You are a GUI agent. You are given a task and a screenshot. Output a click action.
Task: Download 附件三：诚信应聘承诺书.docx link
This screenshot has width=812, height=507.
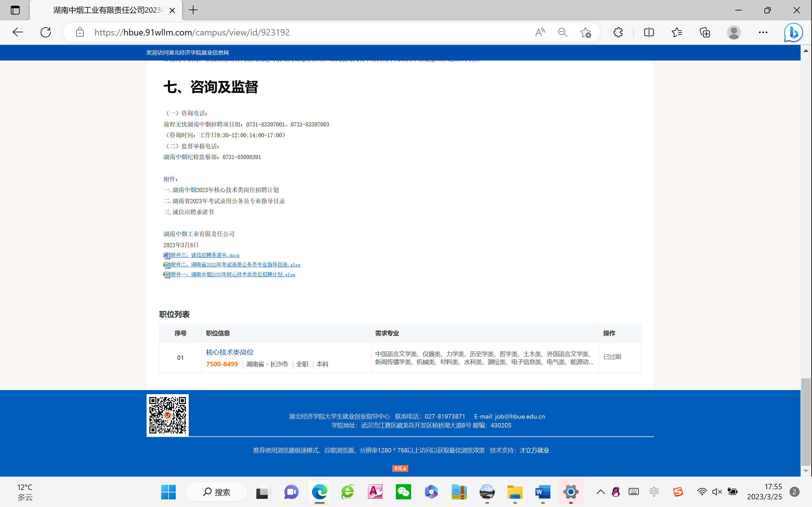tap(205, 255)
